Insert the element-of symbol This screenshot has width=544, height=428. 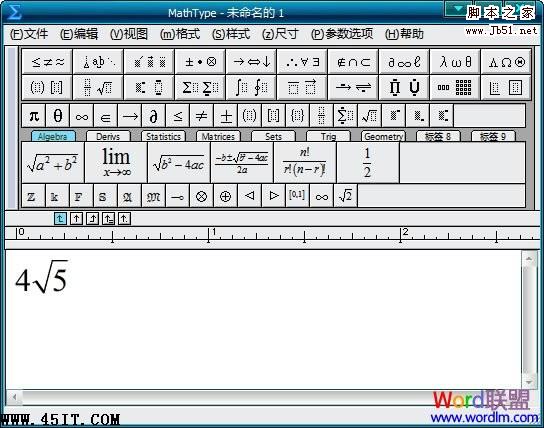(105, 116)
